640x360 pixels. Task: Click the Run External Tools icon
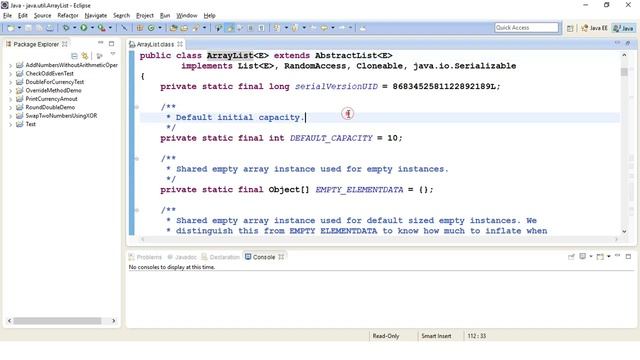point(101,28)
